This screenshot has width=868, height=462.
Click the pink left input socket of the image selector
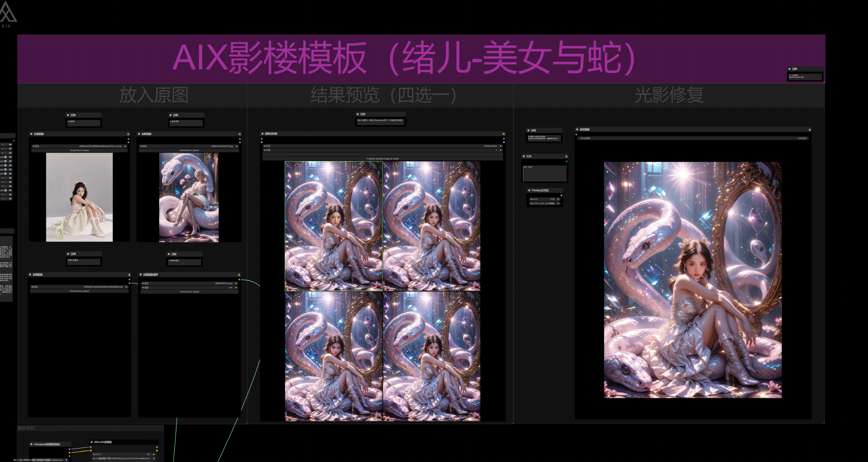coord(262,142)
